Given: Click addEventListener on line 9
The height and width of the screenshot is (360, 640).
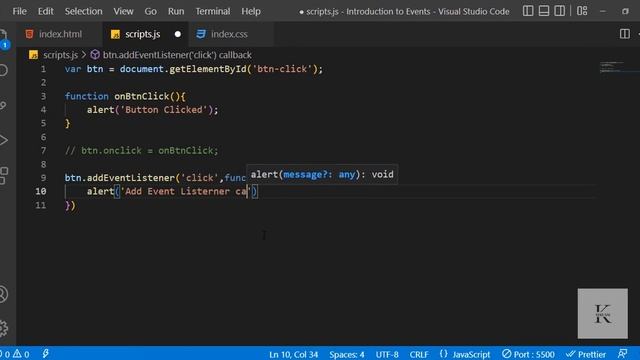Looking at the screenshot, I should [131, 178].
